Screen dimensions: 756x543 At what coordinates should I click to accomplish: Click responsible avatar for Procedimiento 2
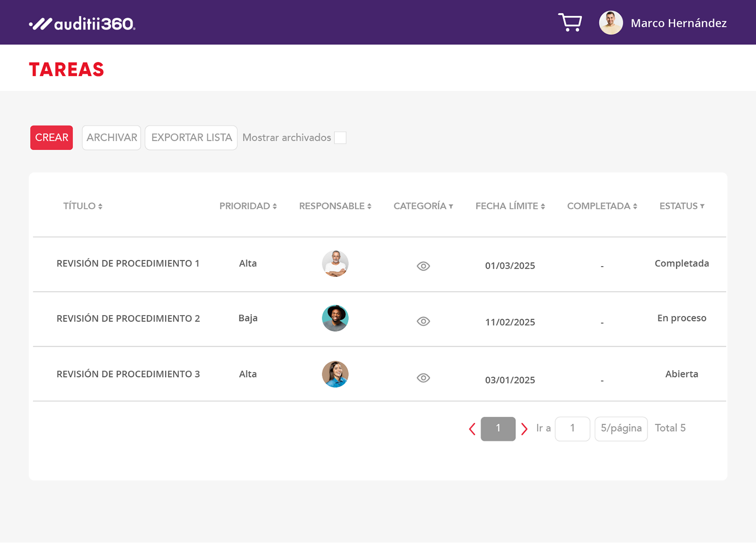[x=335, y=318]
